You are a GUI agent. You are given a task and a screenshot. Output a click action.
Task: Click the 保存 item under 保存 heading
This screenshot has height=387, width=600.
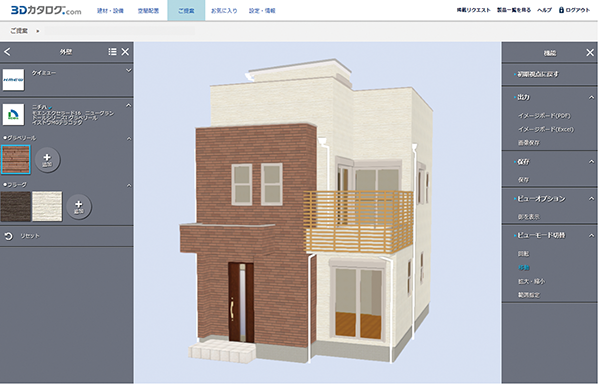pyautogui.click(x=523, y=179)
